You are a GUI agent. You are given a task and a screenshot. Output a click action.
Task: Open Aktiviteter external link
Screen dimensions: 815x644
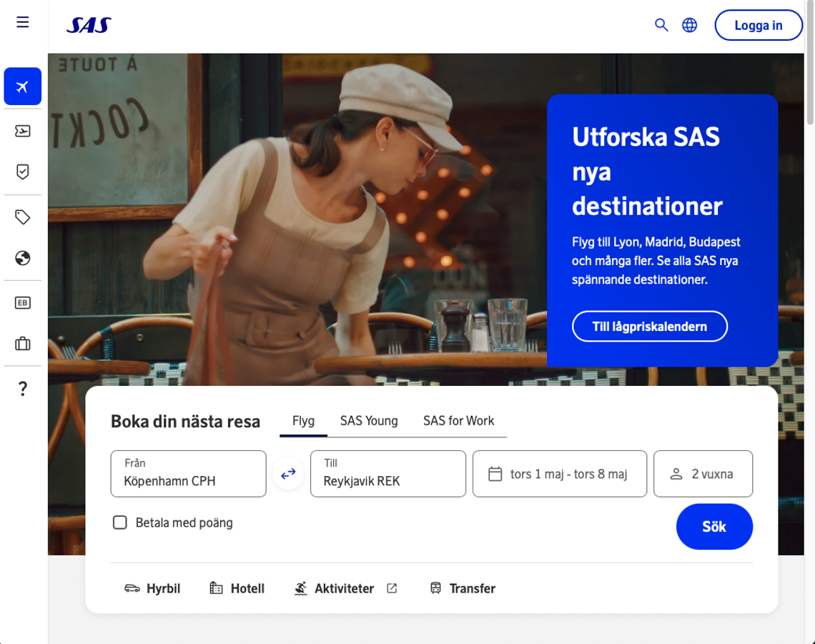tap(345, 588)
